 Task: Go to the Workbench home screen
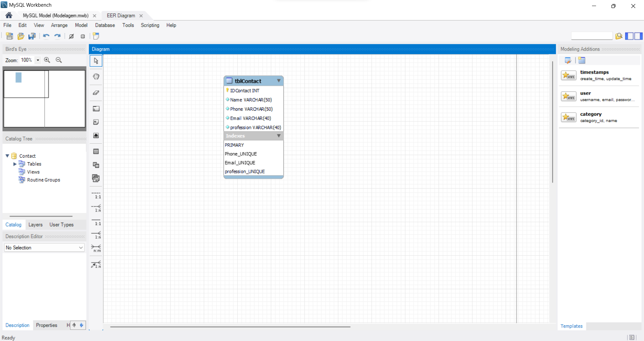tap(9, 15)
